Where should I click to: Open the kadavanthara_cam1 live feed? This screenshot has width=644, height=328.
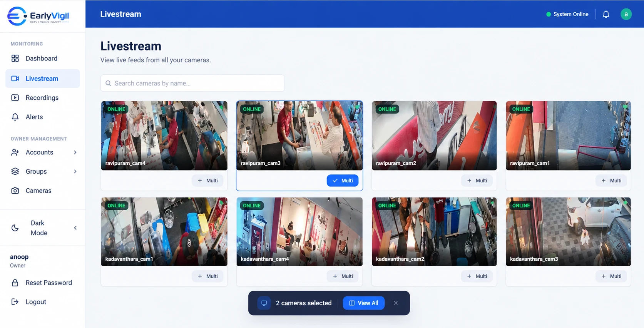[164, 232]
